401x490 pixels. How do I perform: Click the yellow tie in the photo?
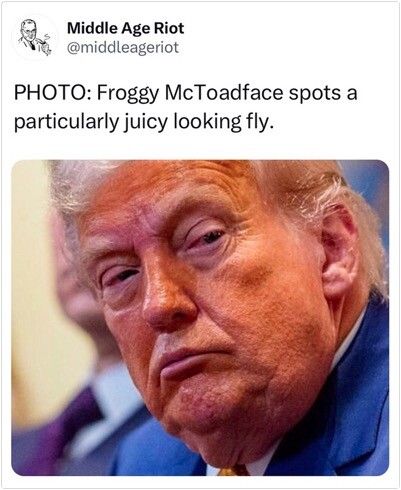click(233, 471)
